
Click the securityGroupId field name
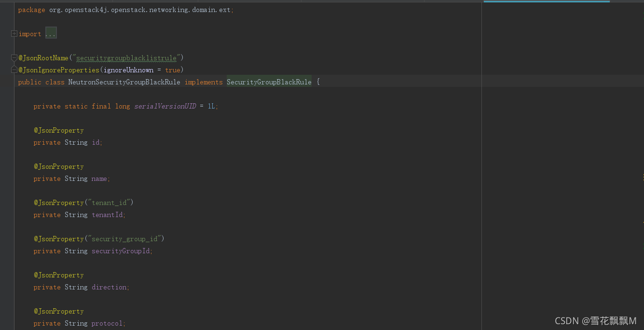tap(121, 251)
